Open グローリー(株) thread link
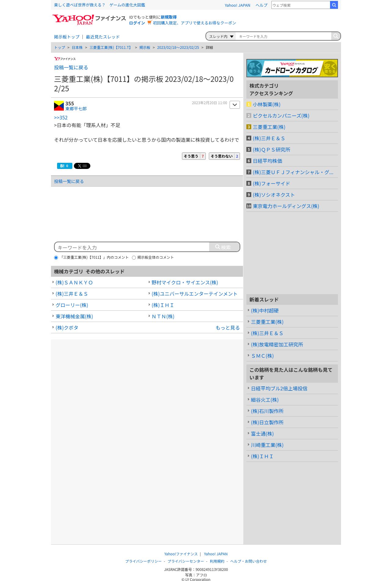 point(72,305)
